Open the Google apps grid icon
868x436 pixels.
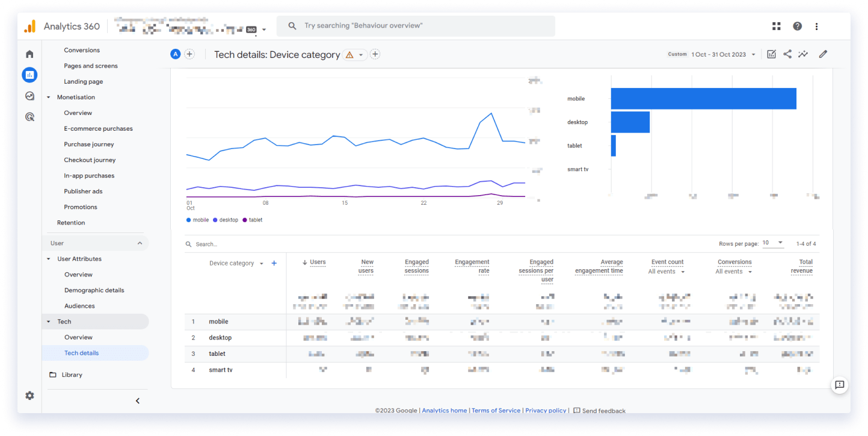(x=777, y=26)
